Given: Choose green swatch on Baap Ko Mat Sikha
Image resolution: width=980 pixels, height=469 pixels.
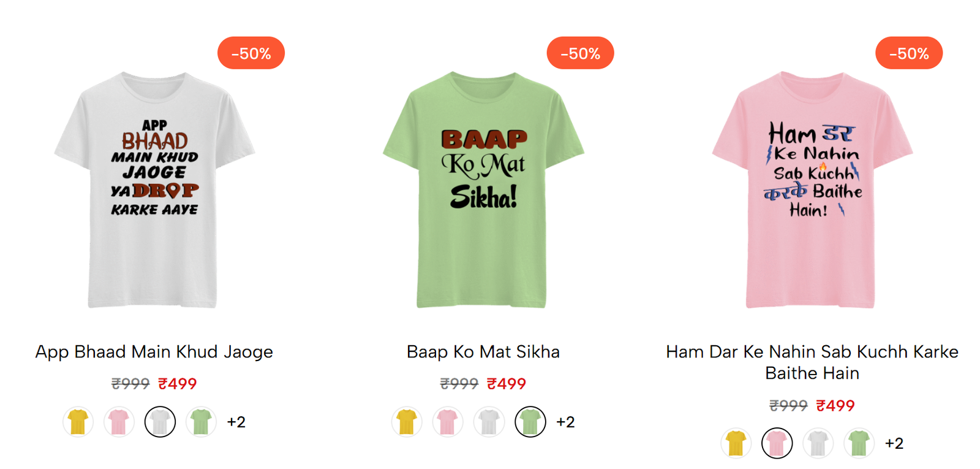Looking at the screenshot, I should [x=530, y=422].
